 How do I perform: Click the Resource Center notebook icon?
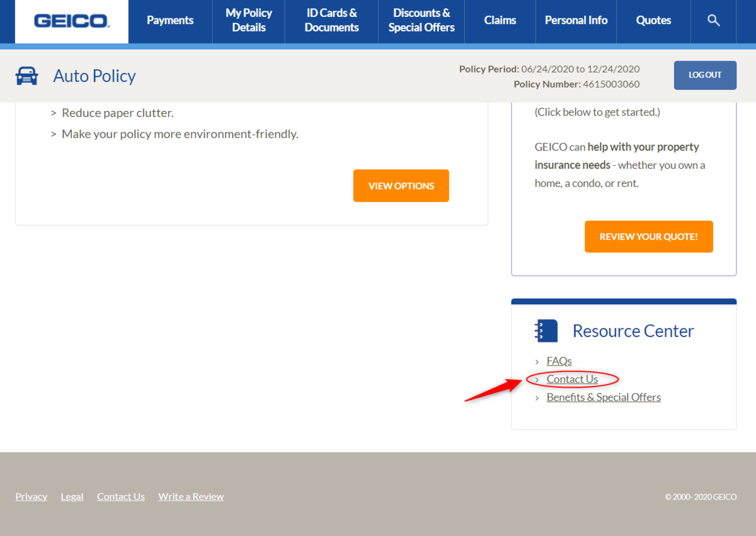point(546,331)
